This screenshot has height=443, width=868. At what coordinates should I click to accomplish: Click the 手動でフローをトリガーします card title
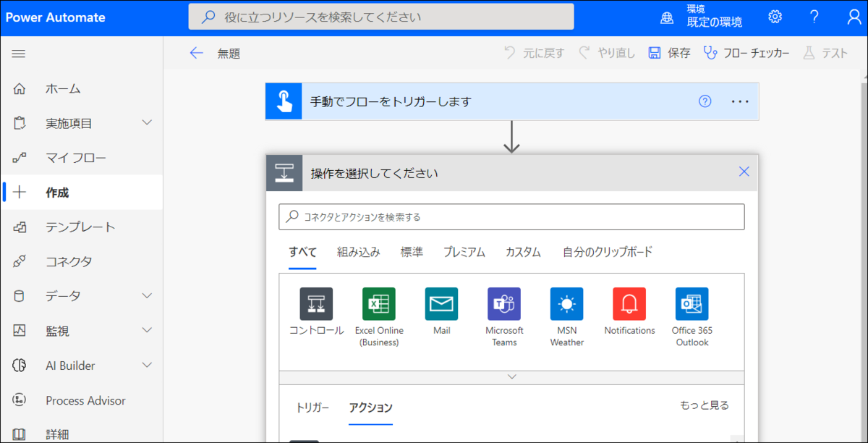pyautogui.click(x=391, y=101)
